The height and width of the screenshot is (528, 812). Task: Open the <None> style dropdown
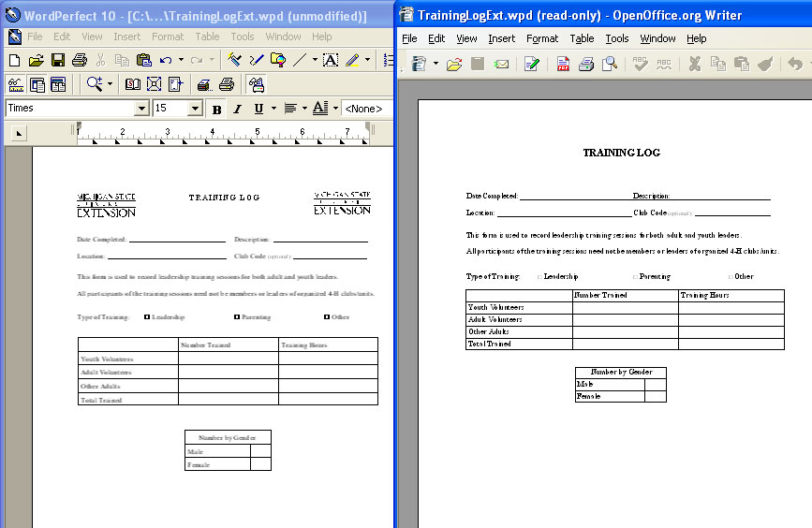pyautogui.click(x=363, y=109)
